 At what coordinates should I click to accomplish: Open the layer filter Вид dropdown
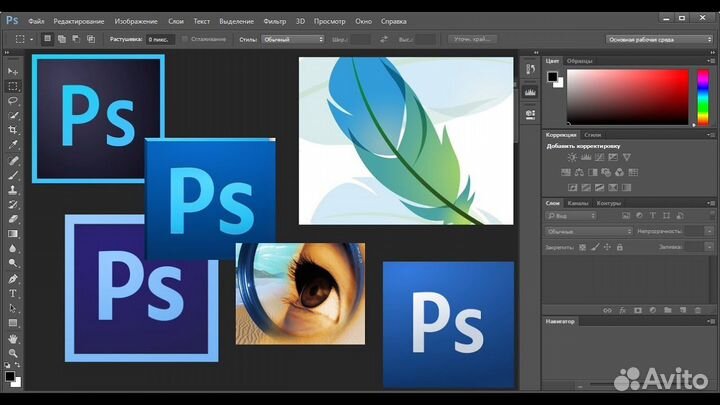(x=571, y=215)
